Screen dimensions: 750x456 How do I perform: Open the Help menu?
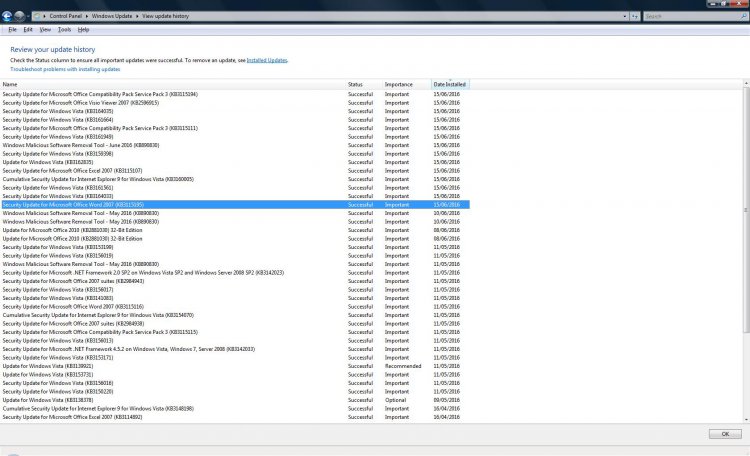[x=83, y=30]
